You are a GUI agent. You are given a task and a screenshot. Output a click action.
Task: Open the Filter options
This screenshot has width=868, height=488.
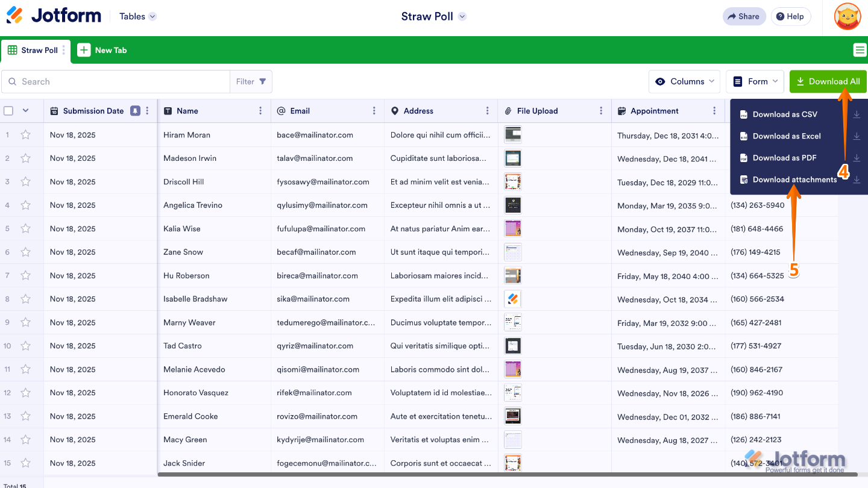pyautogui.click(x=251, y=81)
